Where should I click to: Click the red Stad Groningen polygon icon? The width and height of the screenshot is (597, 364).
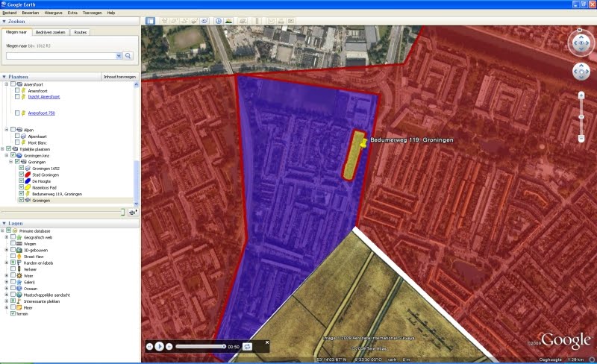(x=28, y=175)
